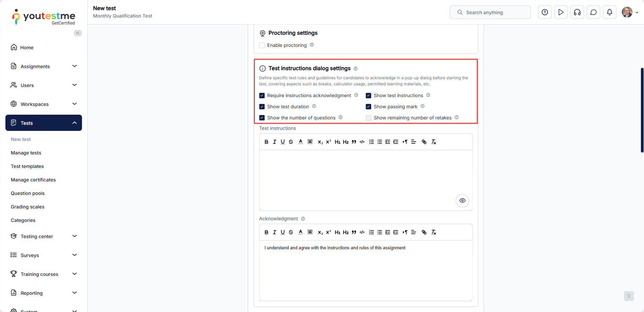
Task: Click the headset support icon
Action: (x=577, y=12)
